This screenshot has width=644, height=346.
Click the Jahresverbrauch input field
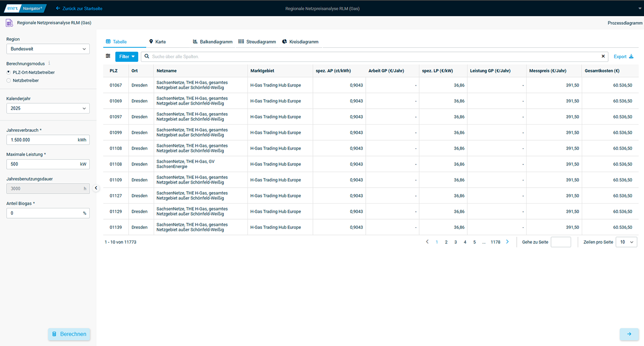pos(41,140)
